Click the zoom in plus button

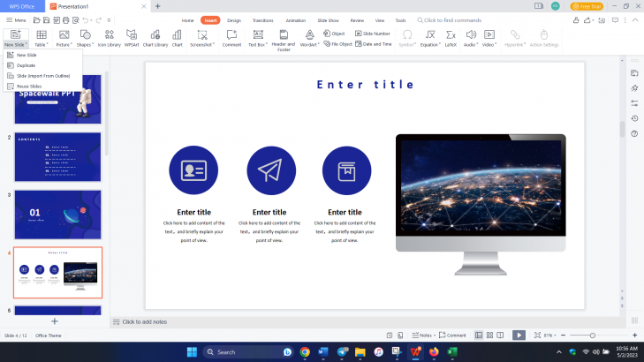pyautogui.click(x=634, y=336)
